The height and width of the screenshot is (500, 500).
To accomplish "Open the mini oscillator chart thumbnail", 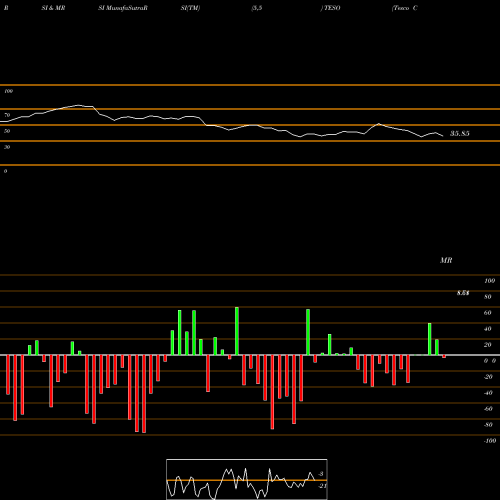I will coord(247,479).
